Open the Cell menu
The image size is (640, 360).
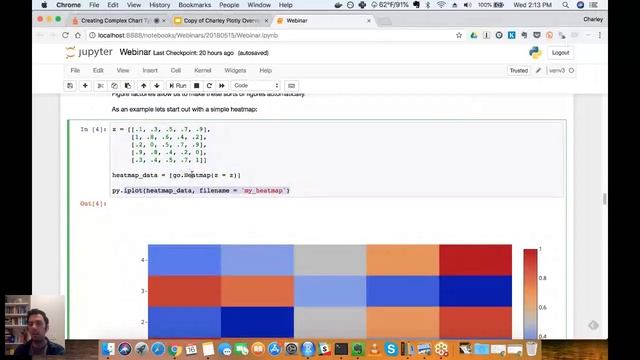click(x=176, y=71)
